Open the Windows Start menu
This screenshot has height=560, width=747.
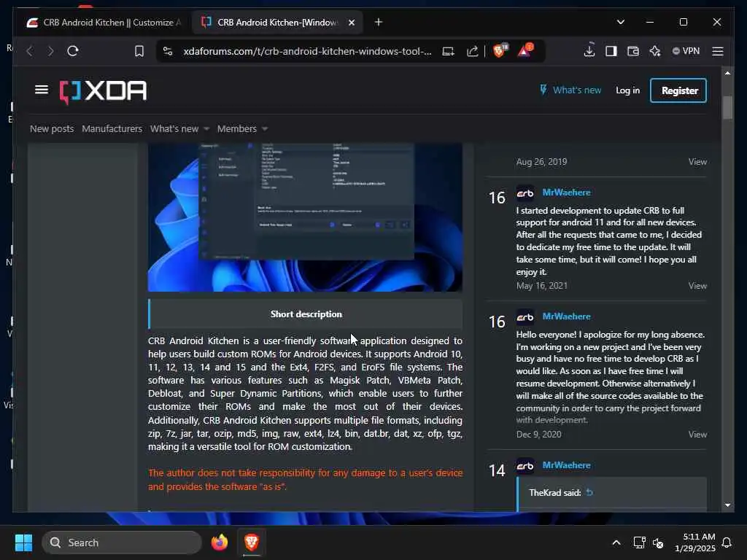23,542
